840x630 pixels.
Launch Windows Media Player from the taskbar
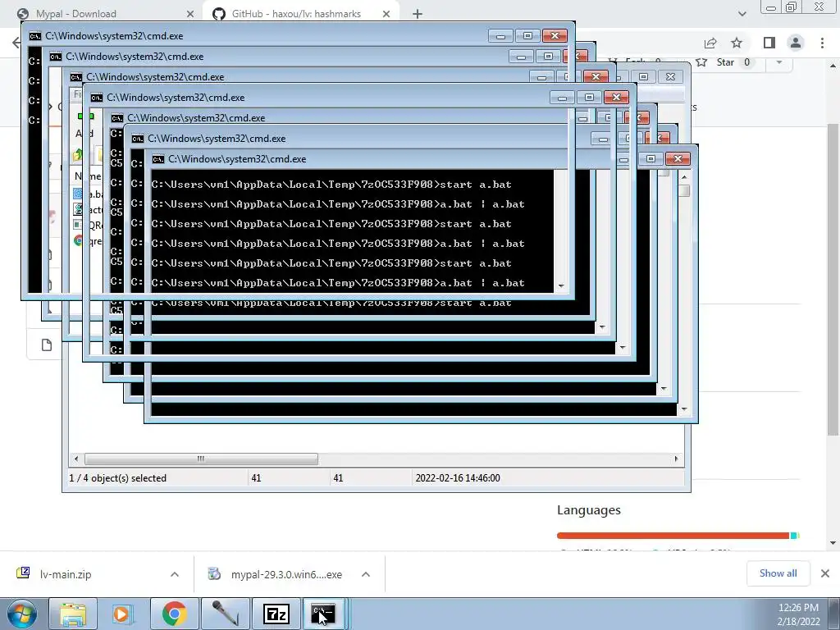point(121,614)
